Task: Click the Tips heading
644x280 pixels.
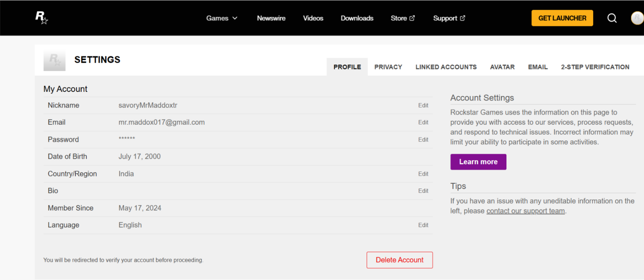Action: tap(458, 186)
